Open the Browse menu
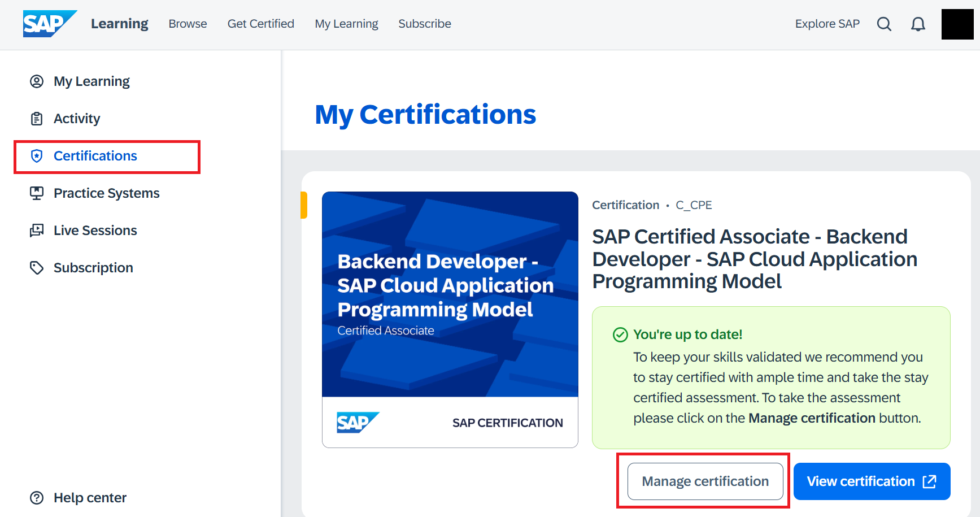The width and height of the screenshot is (980, 517). pyautogui.click(x=188, y=24)
